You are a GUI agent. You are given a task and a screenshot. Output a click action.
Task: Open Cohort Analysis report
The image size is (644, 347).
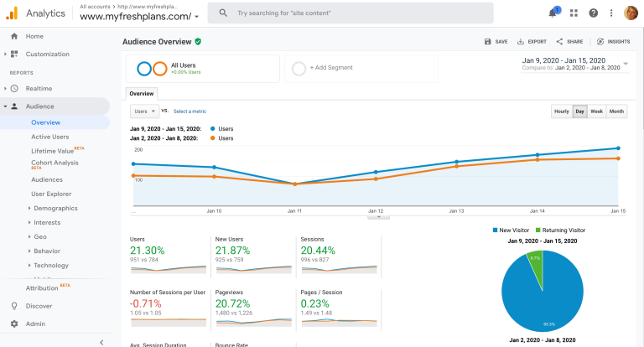pyautogui.click(x=55, y=163)
